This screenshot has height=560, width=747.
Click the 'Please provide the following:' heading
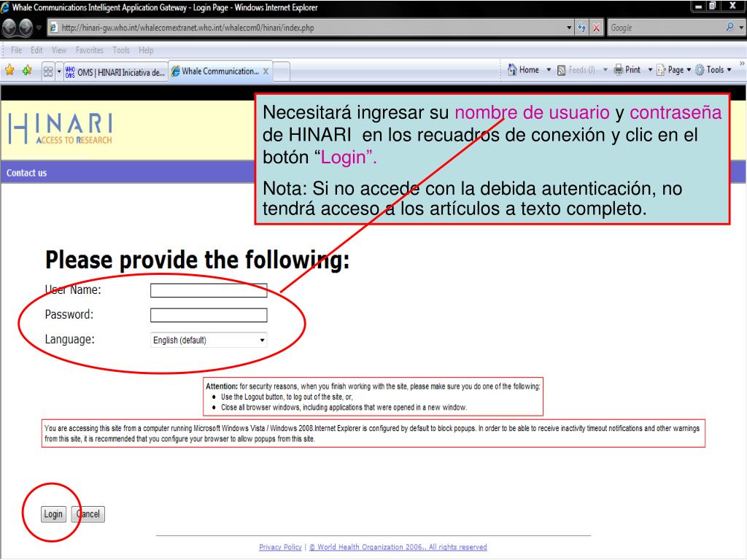(x=197, y=260)
